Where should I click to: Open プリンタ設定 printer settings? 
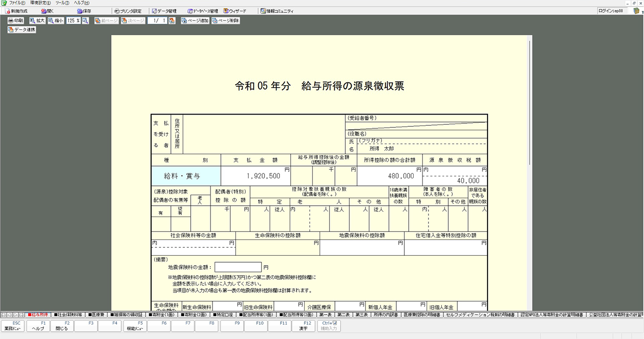(x=128, y=11)
